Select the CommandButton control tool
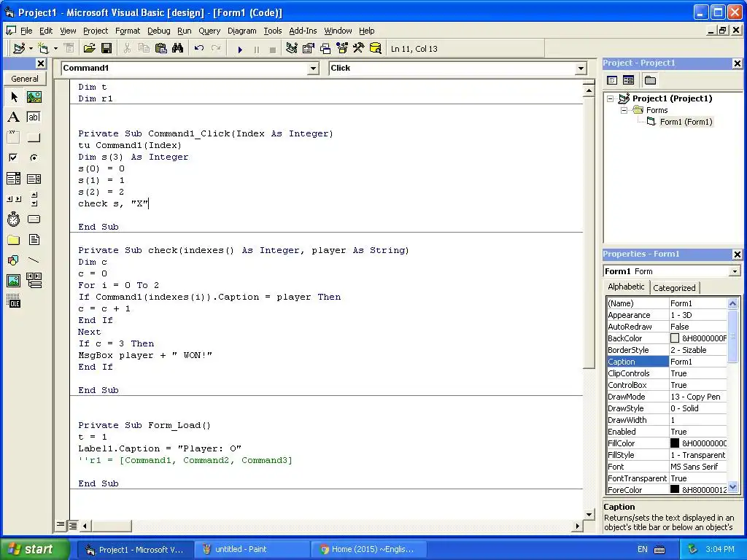The height and width of the screenshot is (560, 747). click(34, 138)
